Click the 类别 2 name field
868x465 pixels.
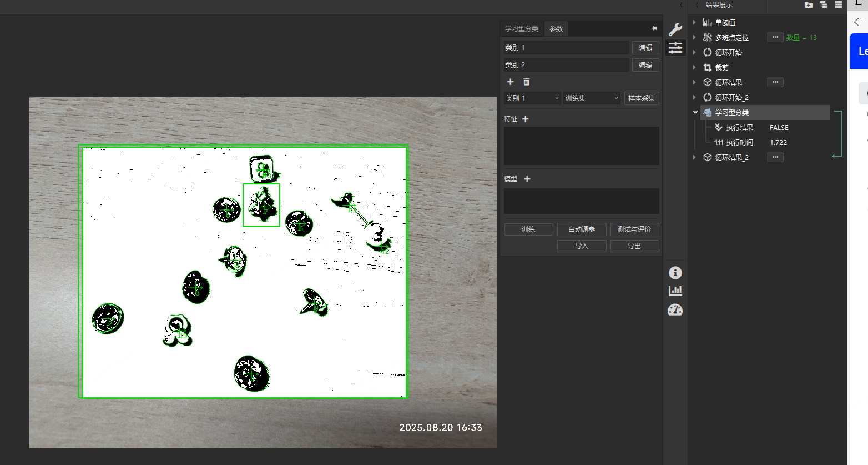coord(566,65)
